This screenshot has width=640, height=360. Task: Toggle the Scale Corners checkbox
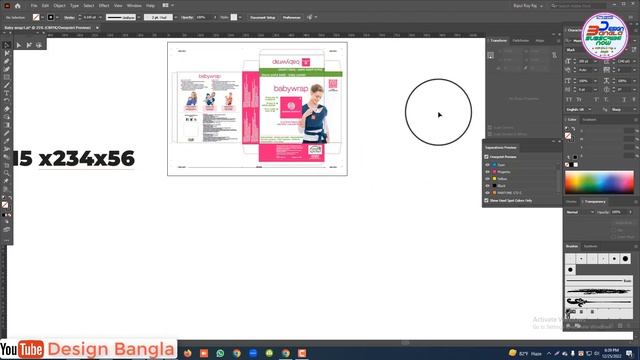[490, 128]
